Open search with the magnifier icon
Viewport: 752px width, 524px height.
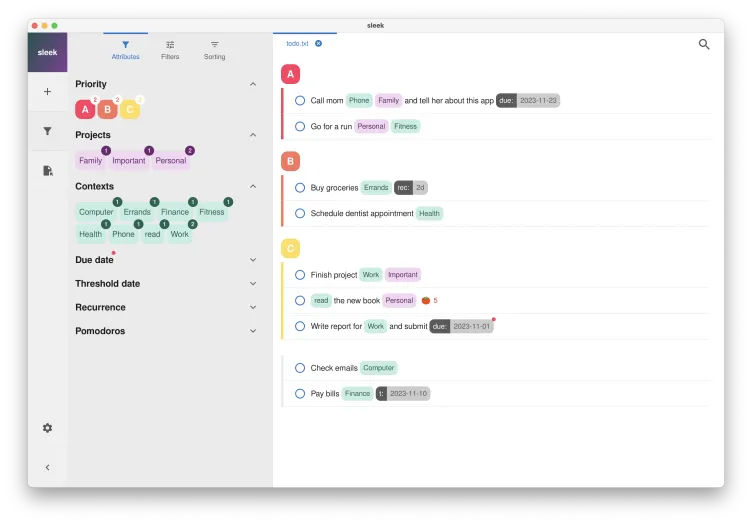point(704,44)
